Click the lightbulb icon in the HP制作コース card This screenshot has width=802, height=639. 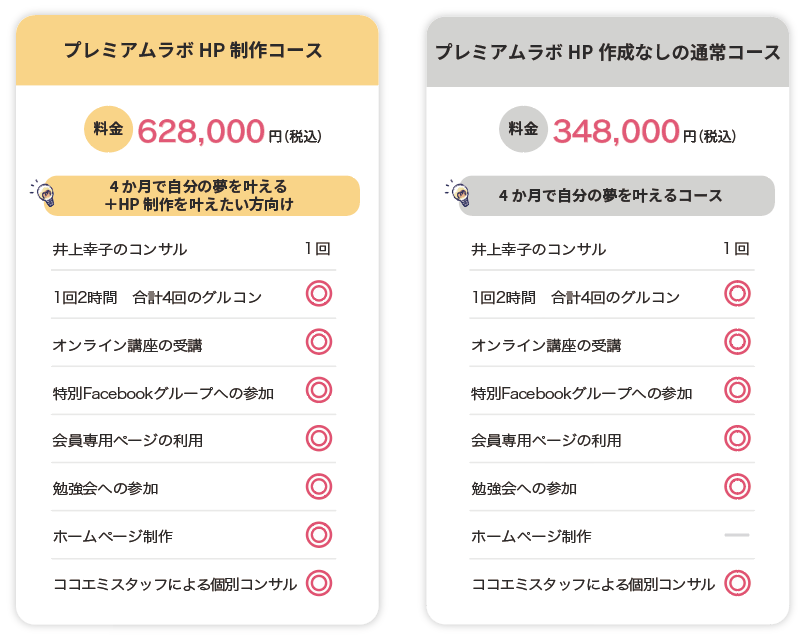click(43, 193)
